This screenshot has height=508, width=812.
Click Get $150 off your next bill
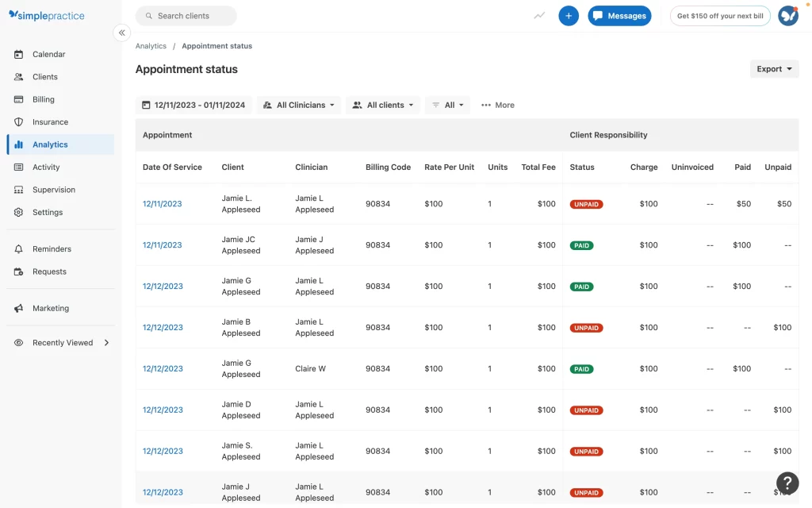click(720, 16)
